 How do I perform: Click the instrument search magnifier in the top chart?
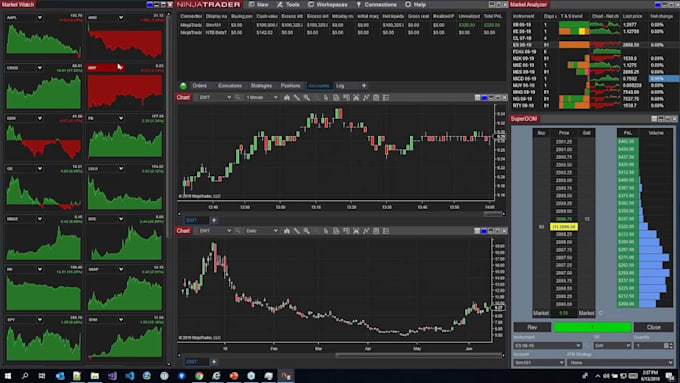pos(238,98)
